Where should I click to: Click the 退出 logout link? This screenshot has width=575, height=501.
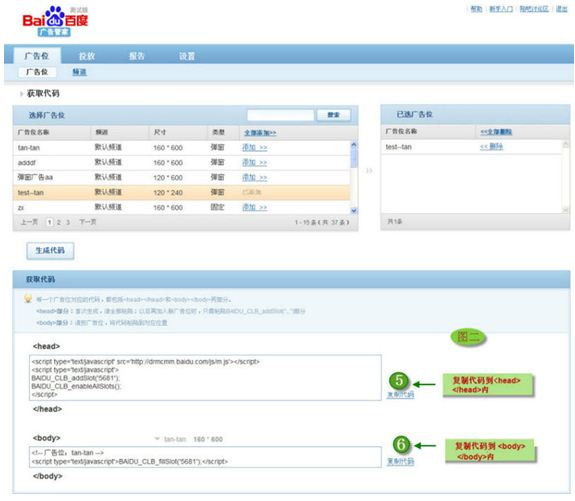coord(561,9)
